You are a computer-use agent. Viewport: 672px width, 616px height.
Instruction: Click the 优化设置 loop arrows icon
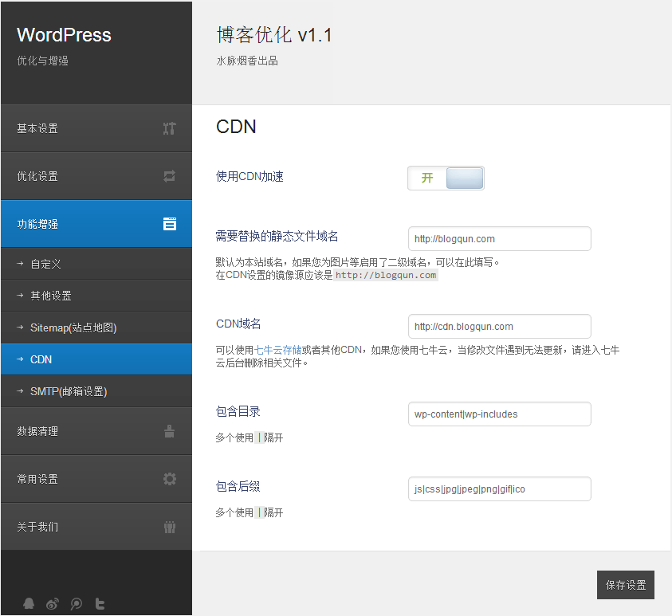tap(169, 176)
